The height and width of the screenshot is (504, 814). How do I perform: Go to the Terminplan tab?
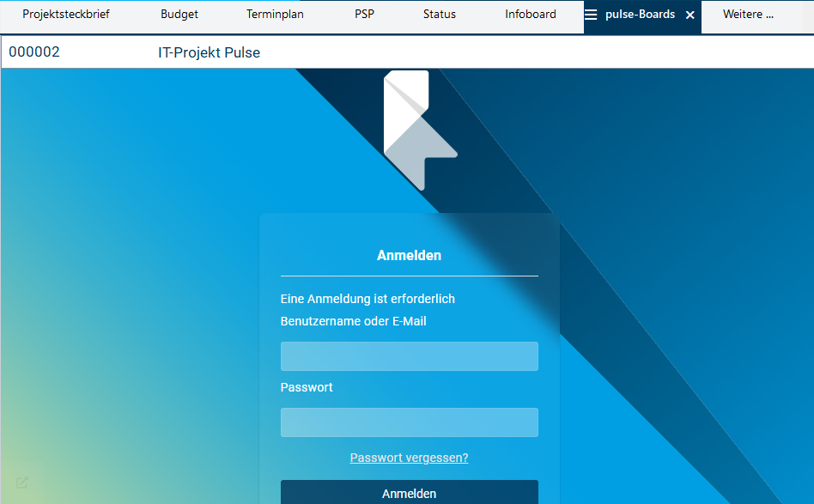click(275, 15)
